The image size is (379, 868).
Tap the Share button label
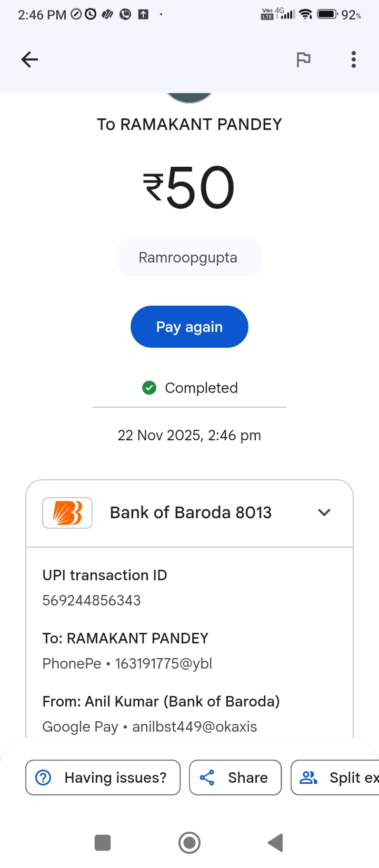pos(248,778)
